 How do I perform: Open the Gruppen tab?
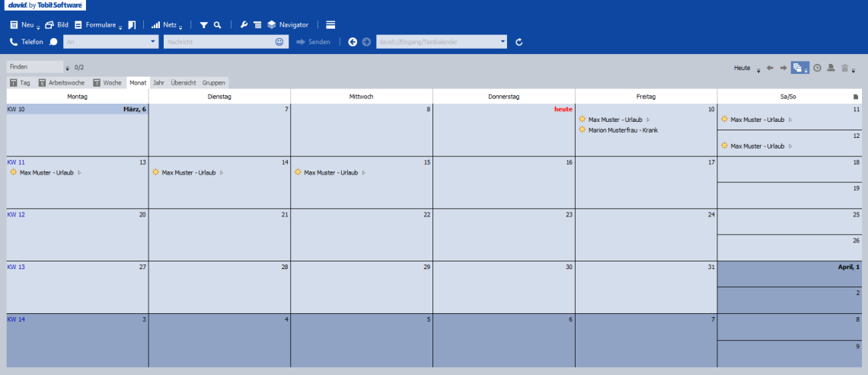pos(214,82)
